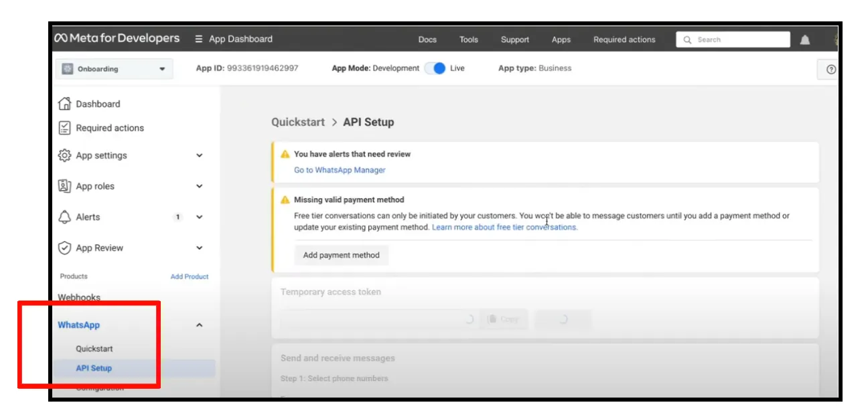Click the alerts count badge 1

(x=177, y=217)
